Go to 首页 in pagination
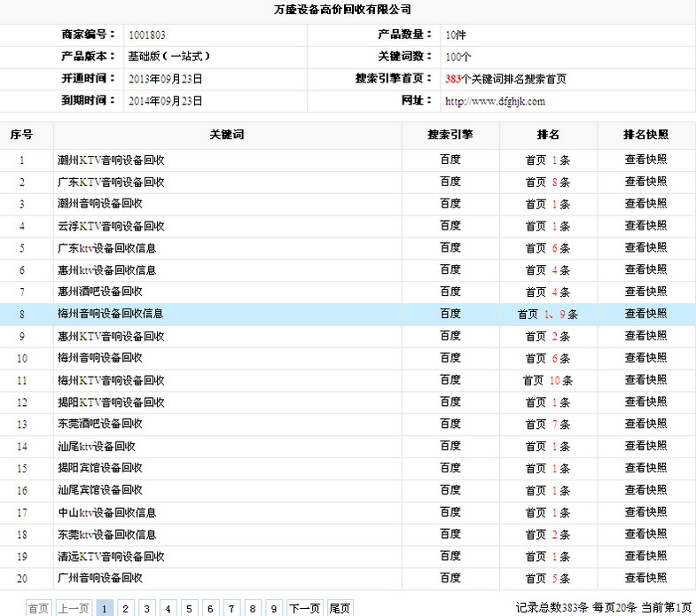 point(39,608)
